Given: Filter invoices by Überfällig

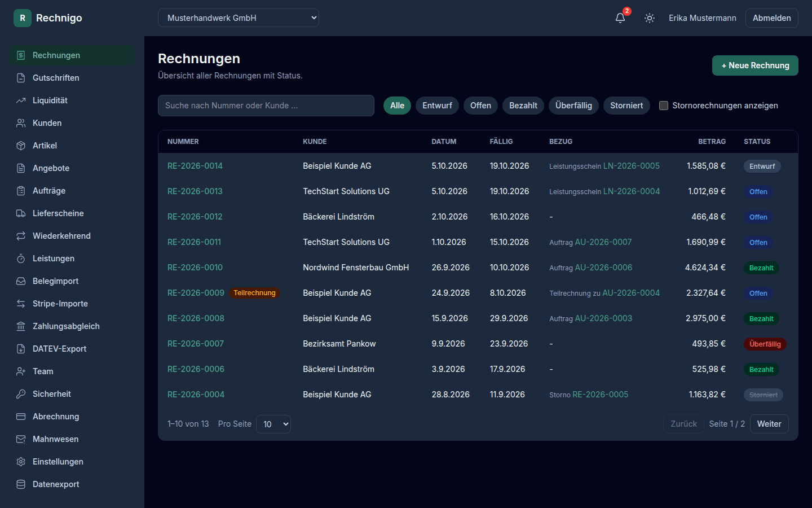Looking at the screenshot, I should (x=573, y=106).
